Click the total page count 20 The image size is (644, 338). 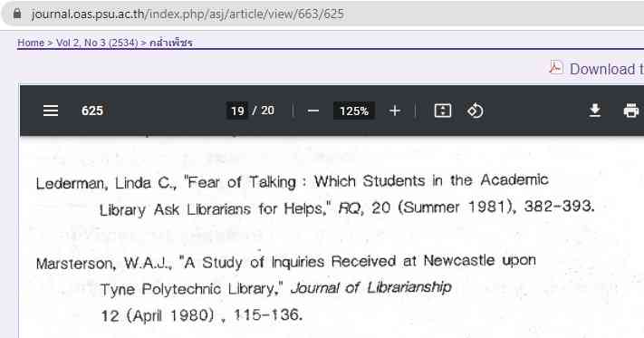click(268, 111)
